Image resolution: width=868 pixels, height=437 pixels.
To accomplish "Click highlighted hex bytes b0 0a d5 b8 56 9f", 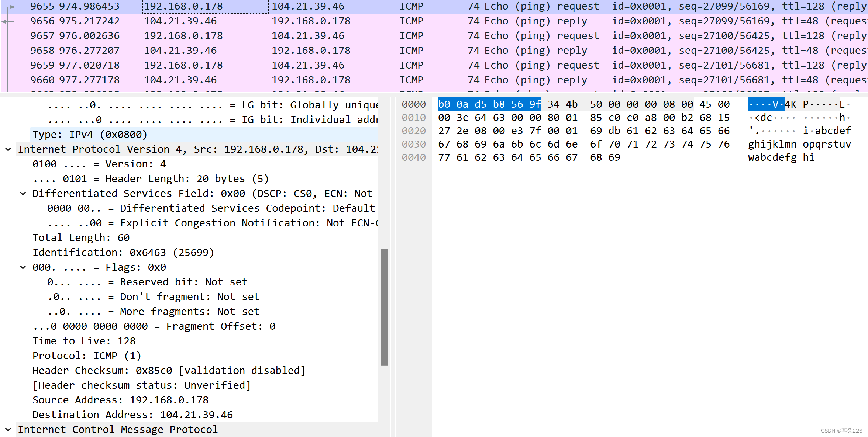I will 489,104.
